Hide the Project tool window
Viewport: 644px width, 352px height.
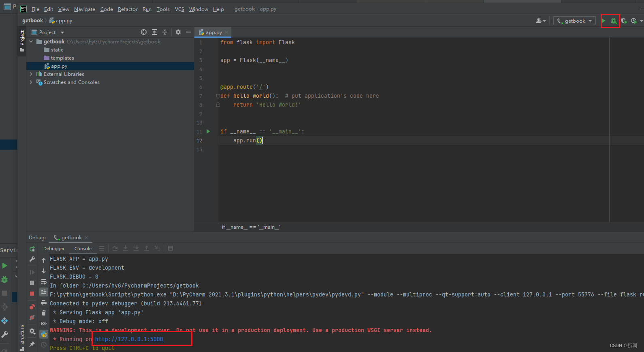point(189,32)
